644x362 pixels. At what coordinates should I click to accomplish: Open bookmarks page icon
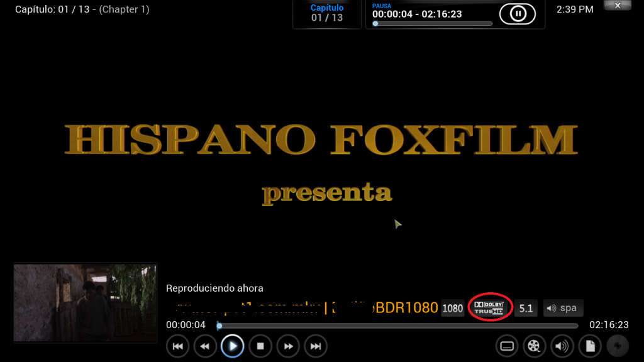[590, 346]
